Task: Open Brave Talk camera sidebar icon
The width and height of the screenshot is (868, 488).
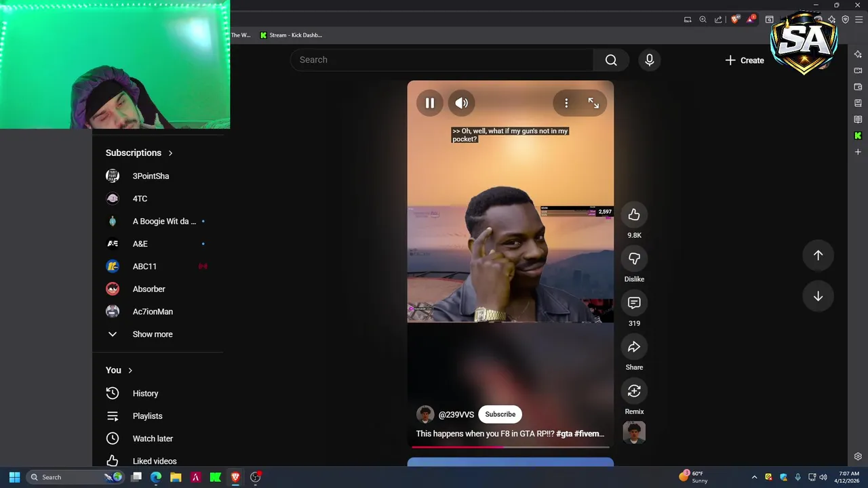Action: pos(858,70)
